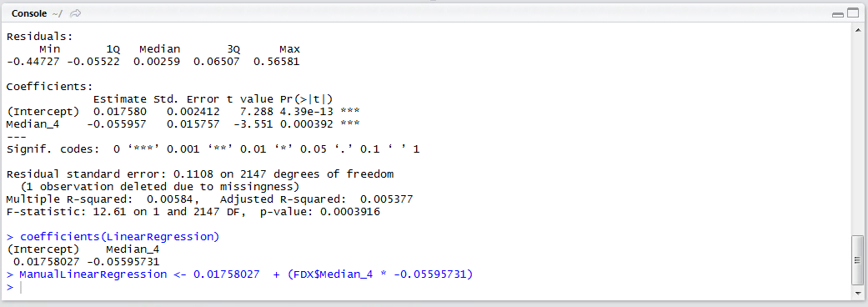Image resolution: width=868 pixels, height=307 pixels.
Task: Click the Coefficients: heading text
Action: [49, 87]
